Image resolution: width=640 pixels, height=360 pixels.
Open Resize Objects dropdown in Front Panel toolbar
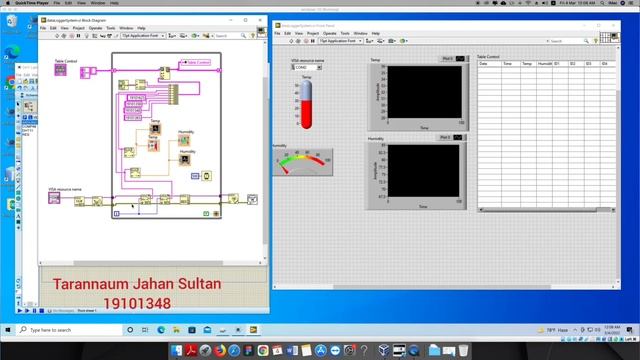tap(392, 41)
